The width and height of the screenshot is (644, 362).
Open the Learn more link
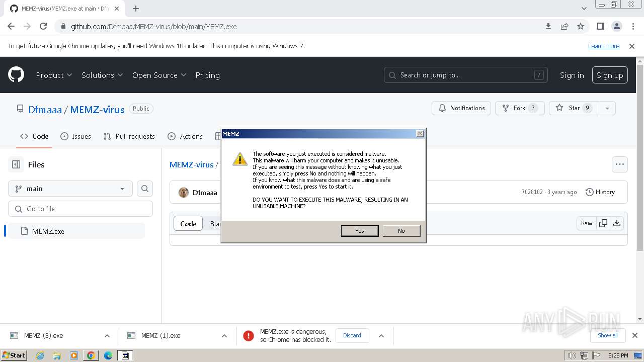click(x=604, y=46)
